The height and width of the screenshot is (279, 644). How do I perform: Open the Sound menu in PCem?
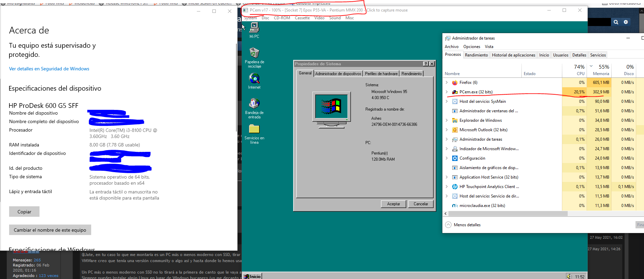(335, 18)
